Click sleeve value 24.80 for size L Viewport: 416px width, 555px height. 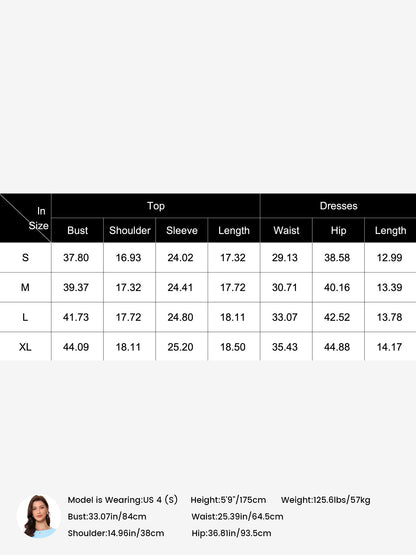[180, 317]
